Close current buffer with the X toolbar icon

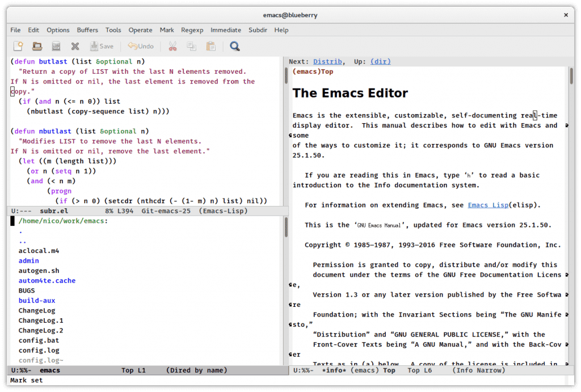tap(74, 46)
